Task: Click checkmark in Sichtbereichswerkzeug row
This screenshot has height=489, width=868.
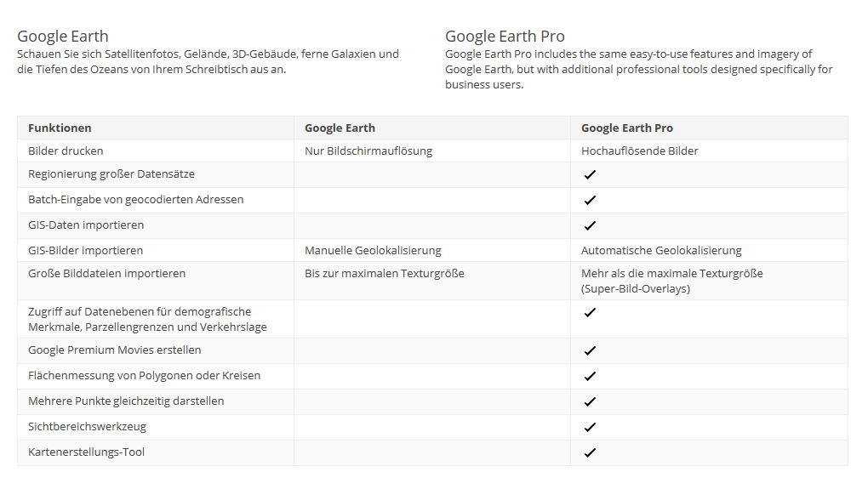Action: click(590, 427)
